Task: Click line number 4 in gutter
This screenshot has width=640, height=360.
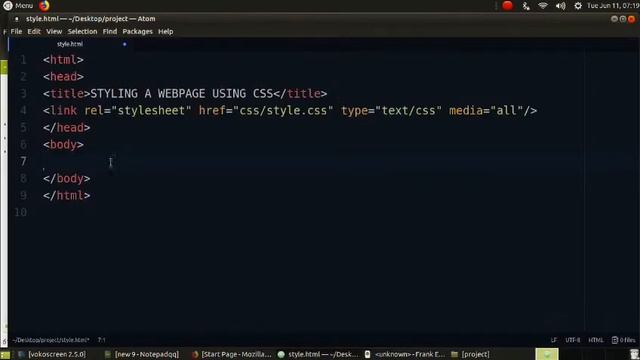Action: pos(23,111)
